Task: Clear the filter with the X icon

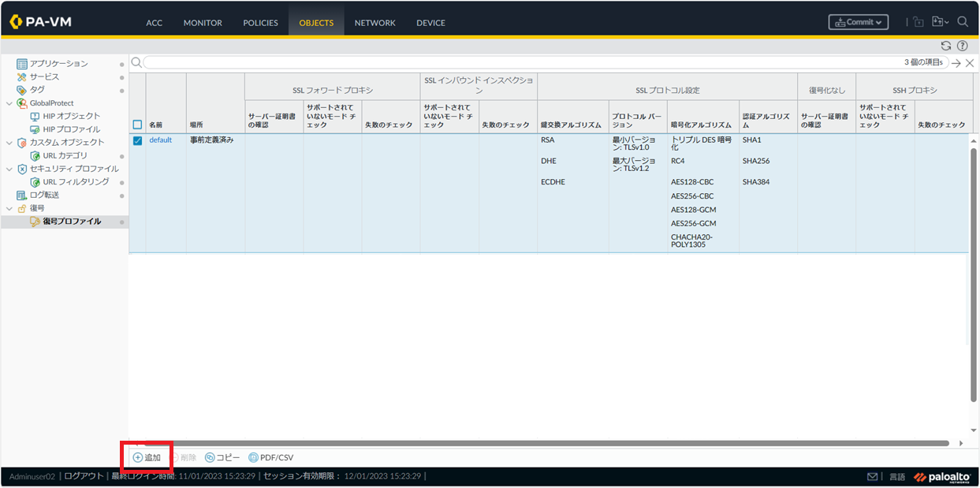Action: coord(970,62)
